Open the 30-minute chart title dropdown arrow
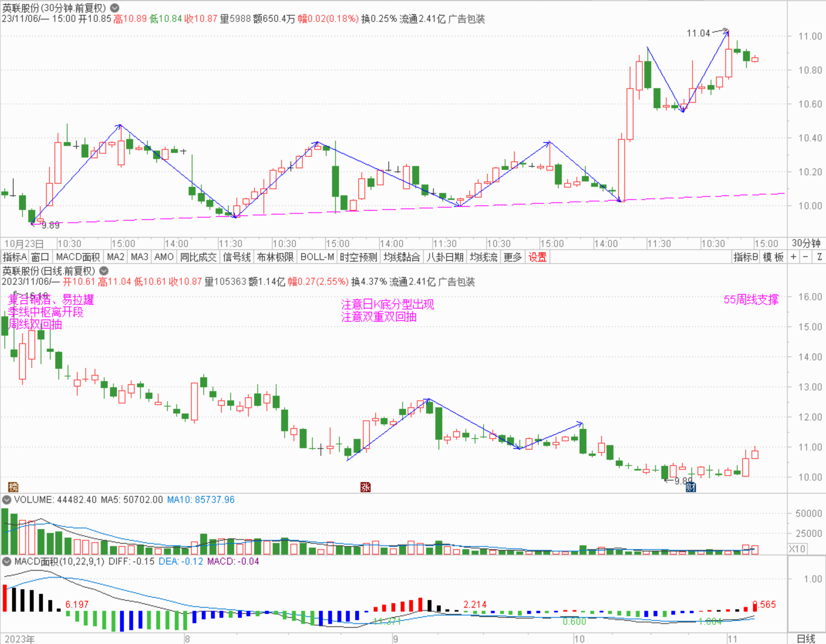This screenshot has height=644, width=826. tap(115, 8)
